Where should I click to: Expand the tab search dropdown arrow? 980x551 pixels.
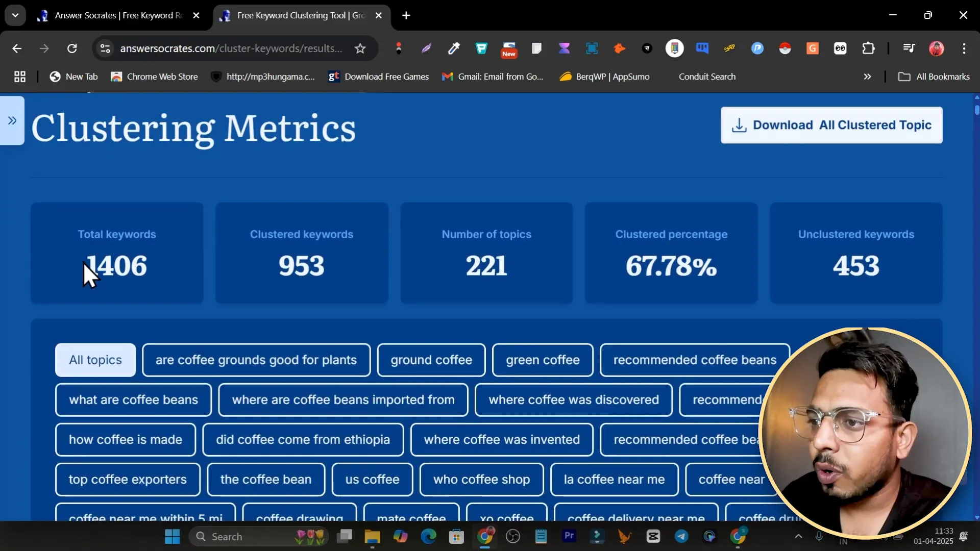15,15
